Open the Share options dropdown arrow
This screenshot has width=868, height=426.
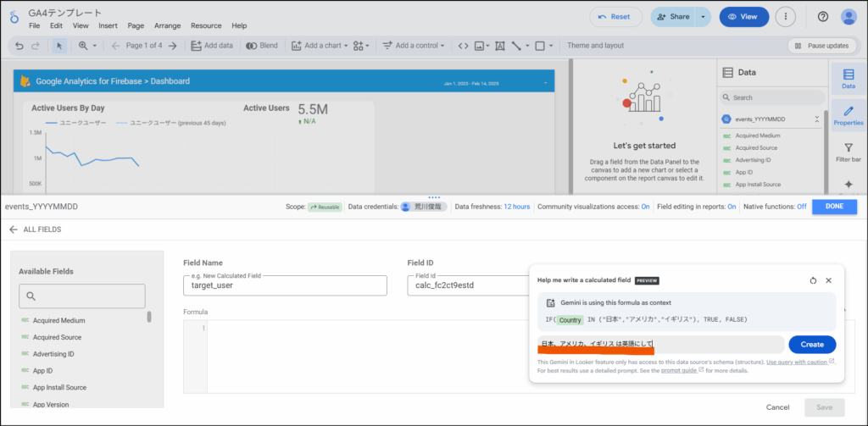pos(703,17)
